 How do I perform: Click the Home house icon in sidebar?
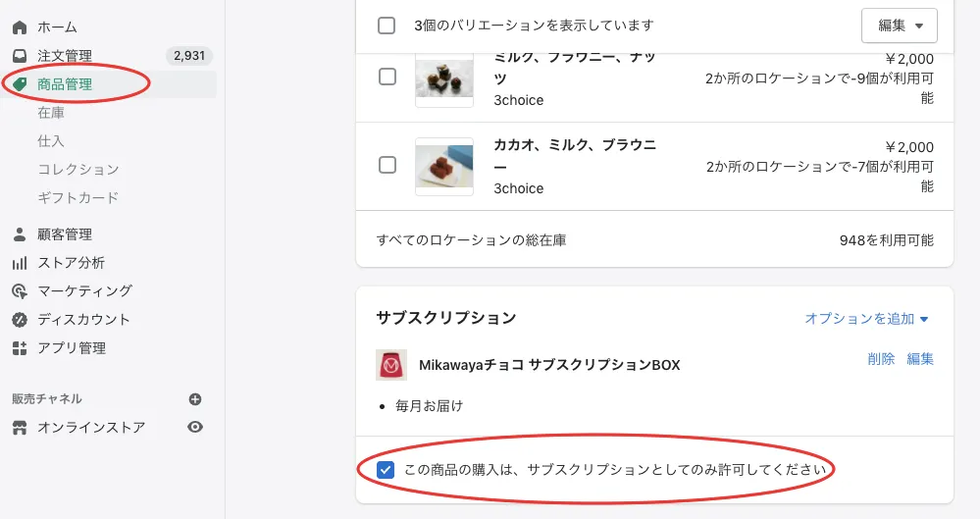click(x=20, y=26)
